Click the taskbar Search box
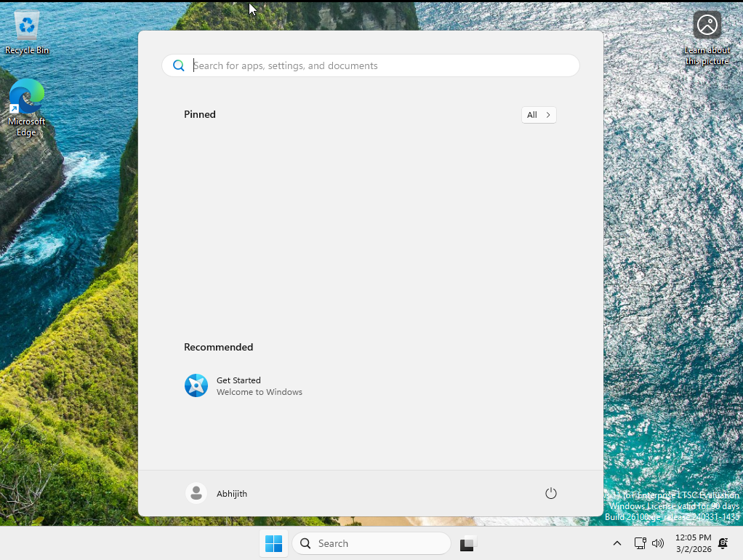Viewport: 743px width, 560px height. 371,543
